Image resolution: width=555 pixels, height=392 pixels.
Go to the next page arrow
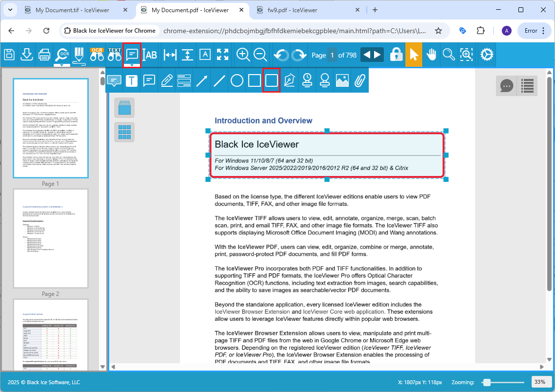click(x=377, y=55)
